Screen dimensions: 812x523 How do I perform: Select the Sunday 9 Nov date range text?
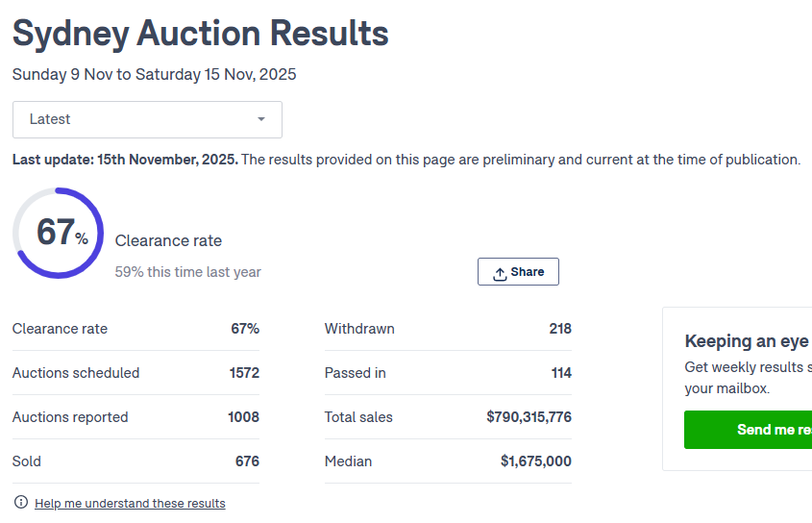[x=154, y=74]
